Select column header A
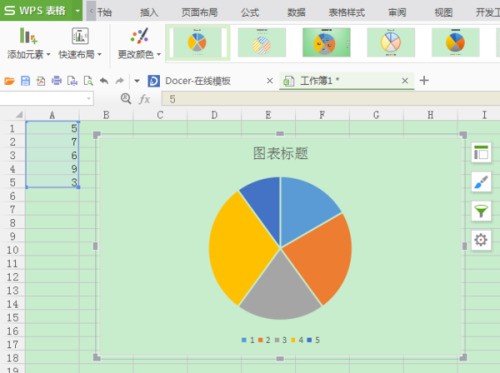This screenshot has width=500, height=373. (x=52, y=115)
